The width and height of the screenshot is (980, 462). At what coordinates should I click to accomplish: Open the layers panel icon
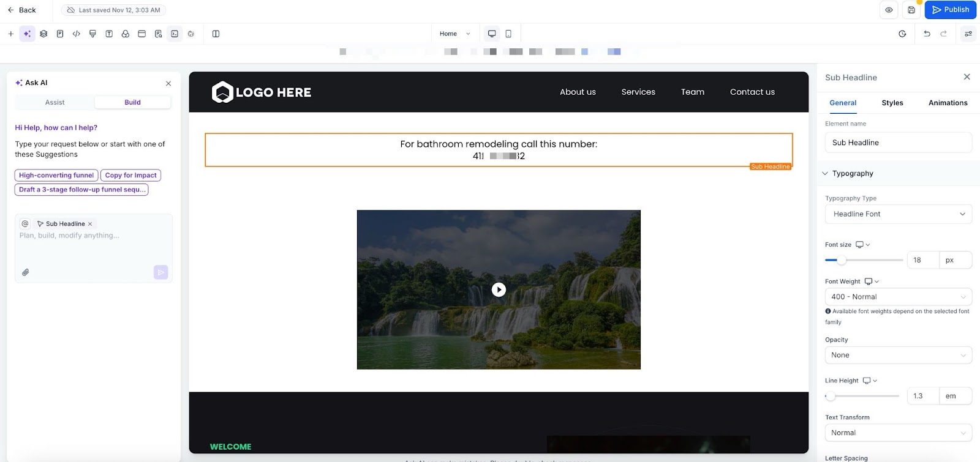pyautogui.click(x=43, y=34)
